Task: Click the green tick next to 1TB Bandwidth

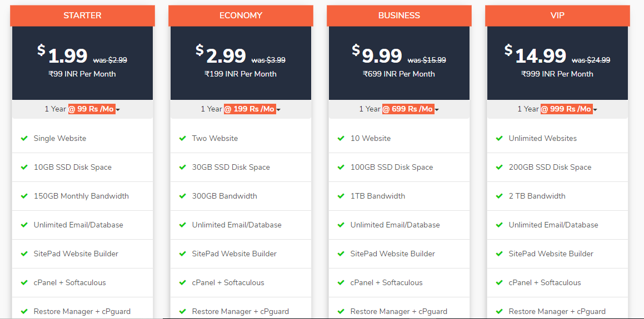Action: [x=341, y=196]
